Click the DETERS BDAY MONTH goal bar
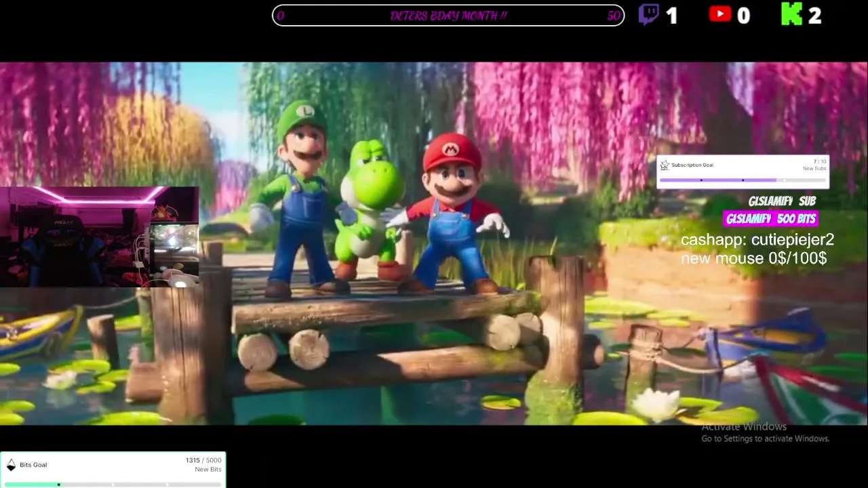The height and width of the screenshot is (488, 868). click(x=448, y=16)
